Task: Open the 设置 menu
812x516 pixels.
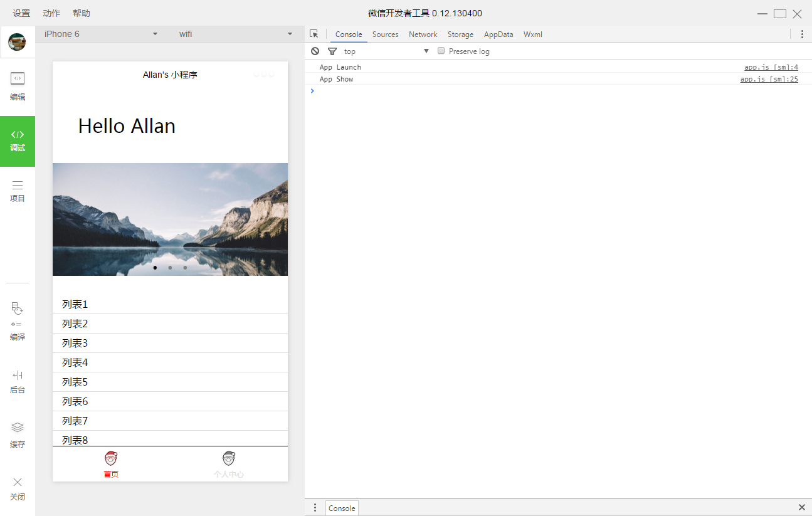Action: coord(21,13)
